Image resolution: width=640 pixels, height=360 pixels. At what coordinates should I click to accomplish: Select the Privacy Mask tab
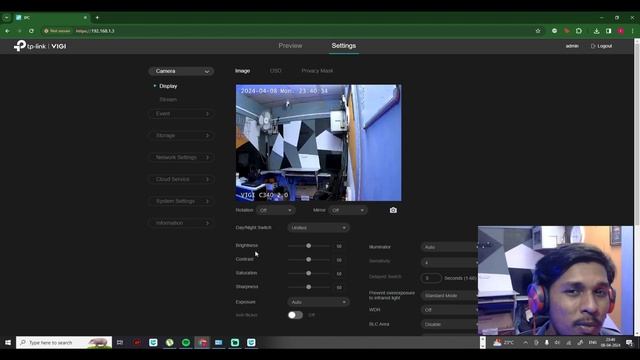[317, 71]
